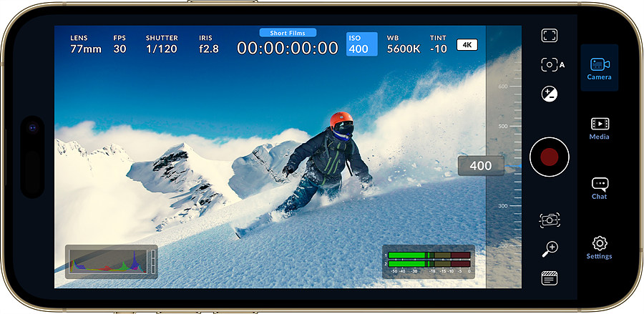Image resolution: width=644 pixels, height=314 pixels.
Task: Open the Settings tab
Action: 599,248
